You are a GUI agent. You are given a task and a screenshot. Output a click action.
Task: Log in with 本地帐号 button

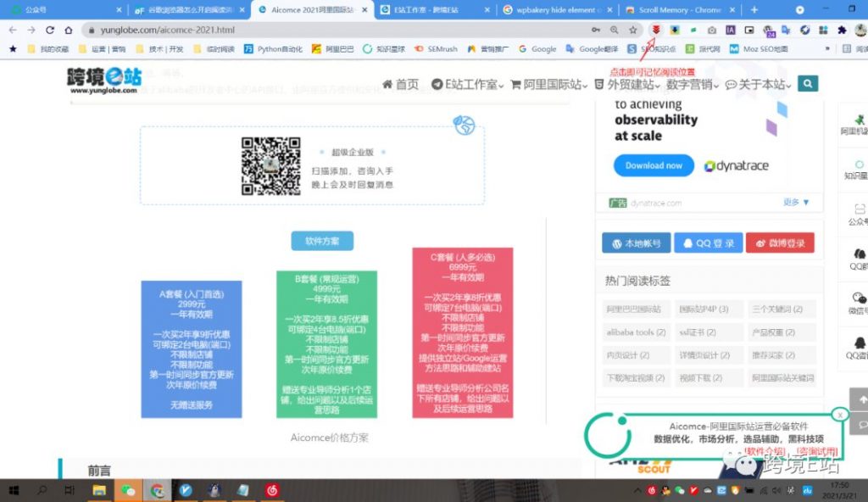637,243
